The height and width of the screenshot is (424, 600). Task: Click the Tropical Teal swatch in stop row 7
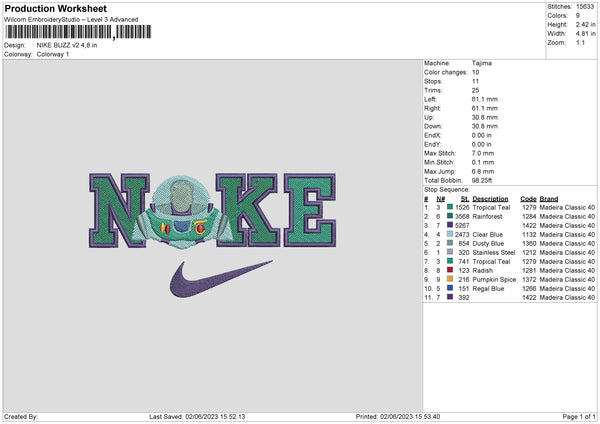pos(450,261)
